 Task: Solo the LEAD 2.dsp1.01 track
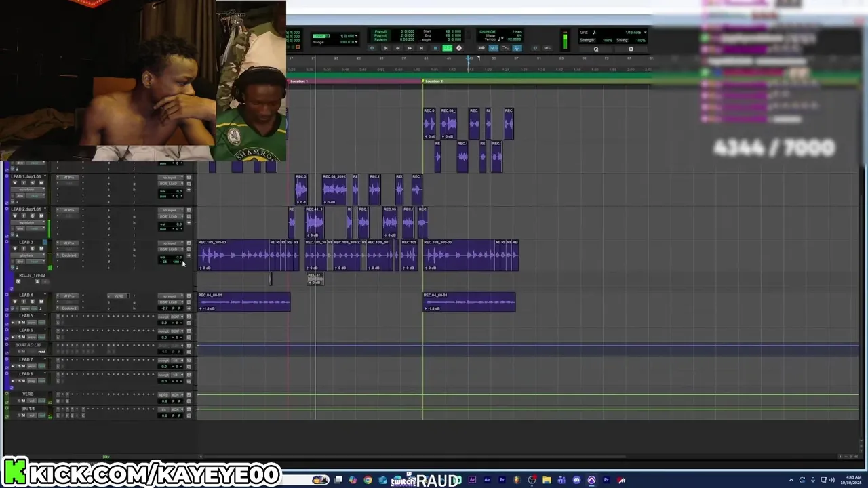(33, 216)
